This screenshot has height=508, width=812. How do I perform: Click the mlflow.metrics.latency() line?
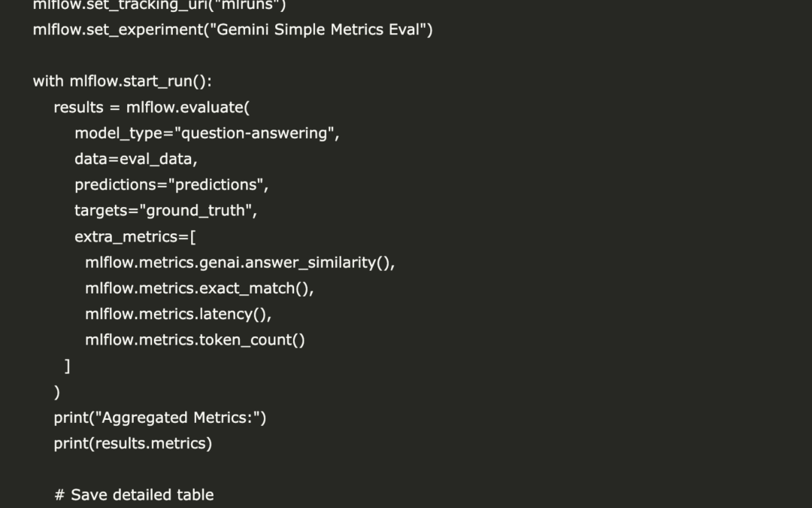178,314
